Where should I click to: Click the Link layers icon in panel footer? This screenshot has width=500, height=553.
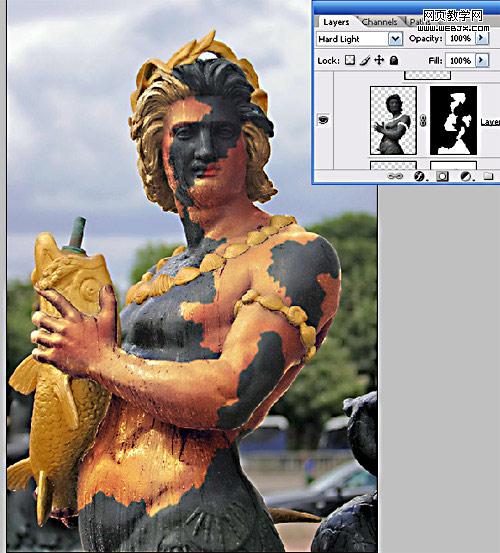pyautogui.click(x=395, y=176)
